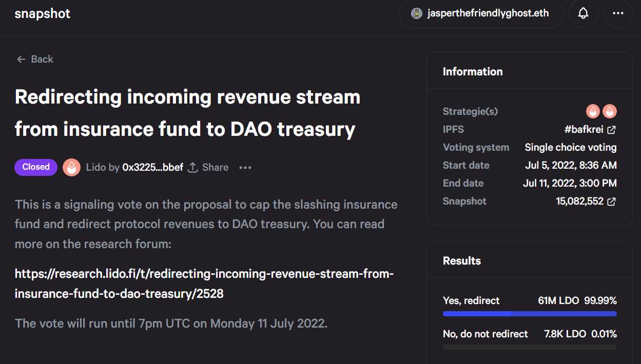Open the second strategy icon in Information
The image size is (641, 364).
tap(610, 111)
